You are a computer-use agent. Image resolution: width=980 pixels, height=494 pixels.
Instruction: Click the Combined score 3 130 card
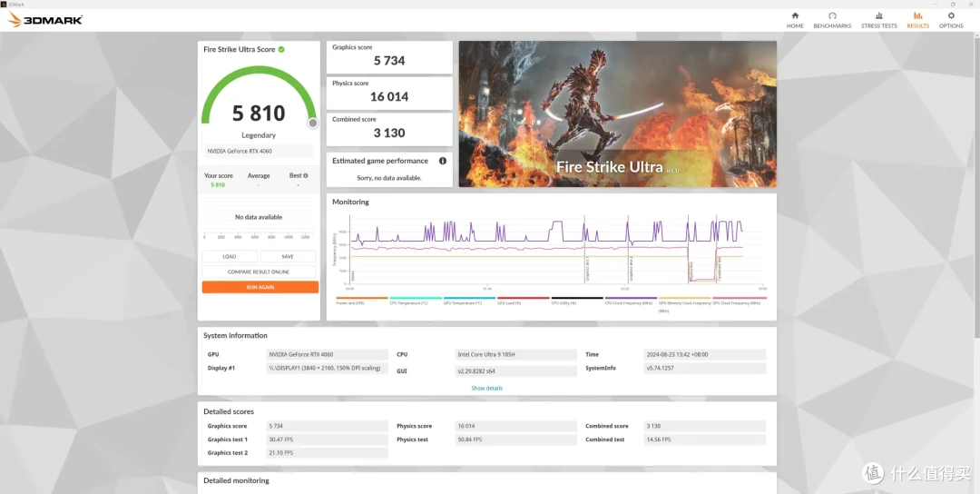pyautogui.click(x=389, y=130)
